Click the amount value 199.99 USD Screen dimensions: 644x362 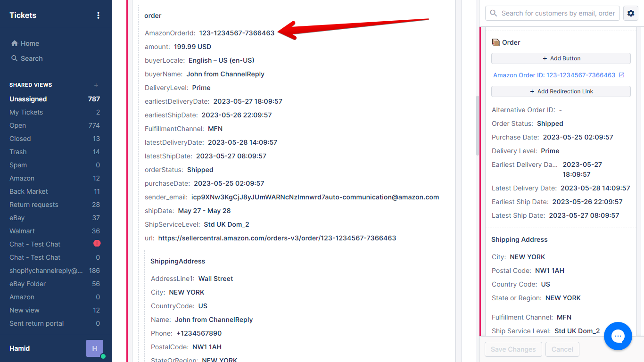coord(192,47)
